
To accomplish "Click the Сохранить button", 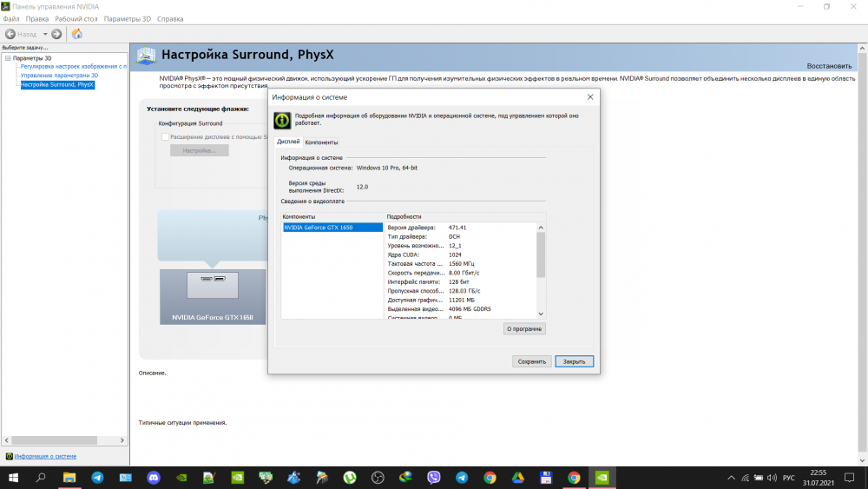I will pos(531,361).
